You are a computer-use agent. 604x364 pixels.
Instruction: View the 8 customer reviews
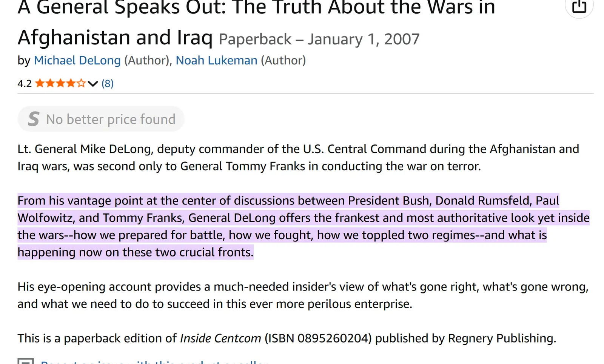click(108, 83)
